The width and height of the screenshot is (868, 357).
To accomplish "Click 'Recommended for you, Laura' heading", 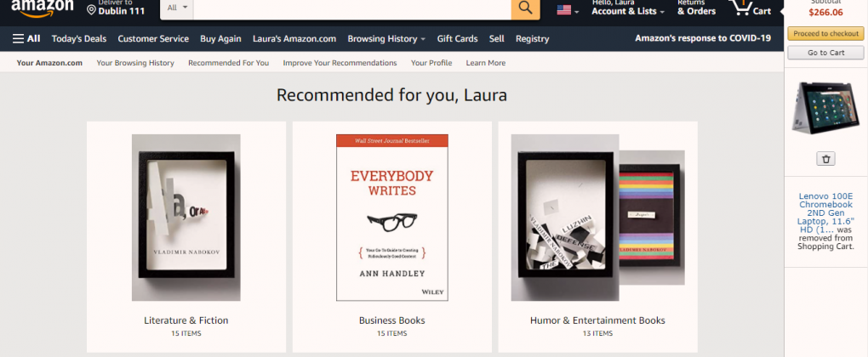I will (x=392, y=95).
